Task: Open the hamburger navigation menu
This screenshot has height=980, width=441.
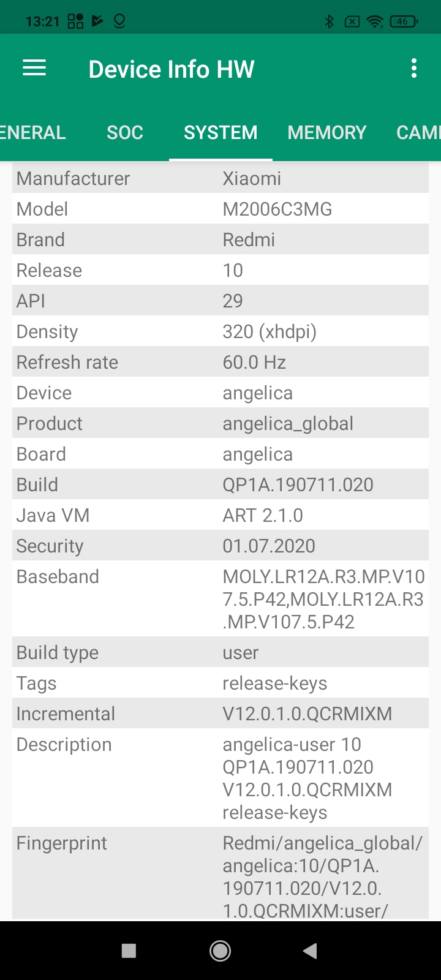Action: tap(34, 68)
